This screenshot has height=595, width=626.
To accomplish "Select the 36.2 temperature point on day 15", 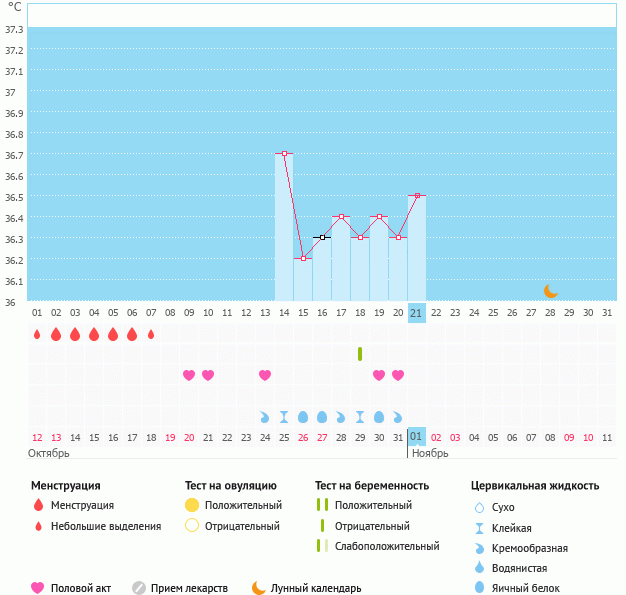I will (x=303, y=259).
